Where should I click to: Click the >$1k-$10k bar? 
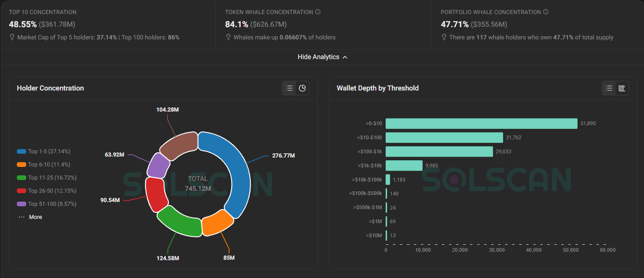404,165
